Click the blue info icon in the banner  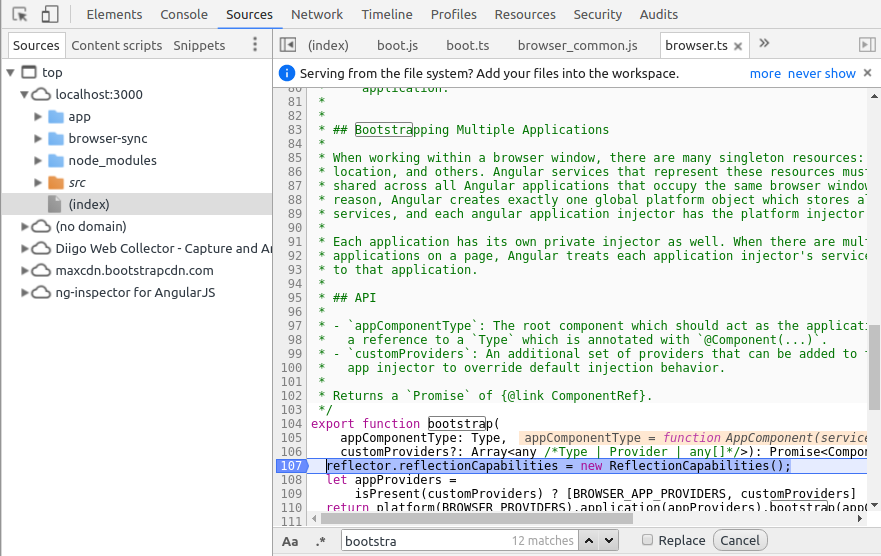(x=287, y=73)
